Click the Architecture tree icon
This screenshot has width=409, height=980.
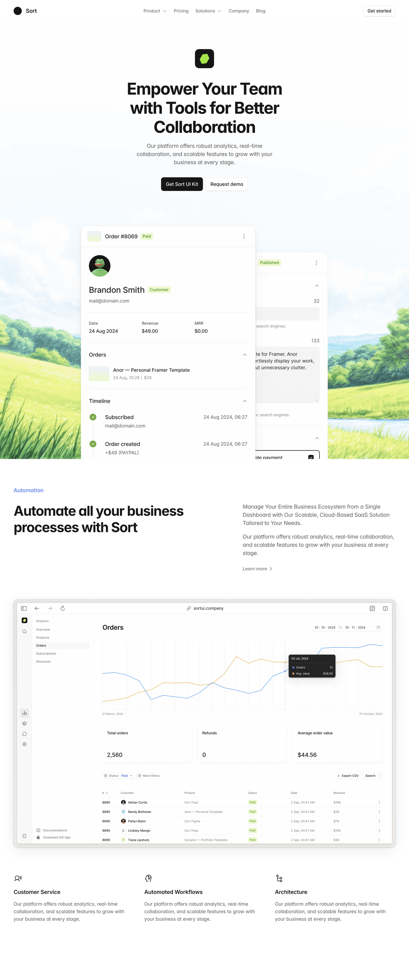pos(279,878)
